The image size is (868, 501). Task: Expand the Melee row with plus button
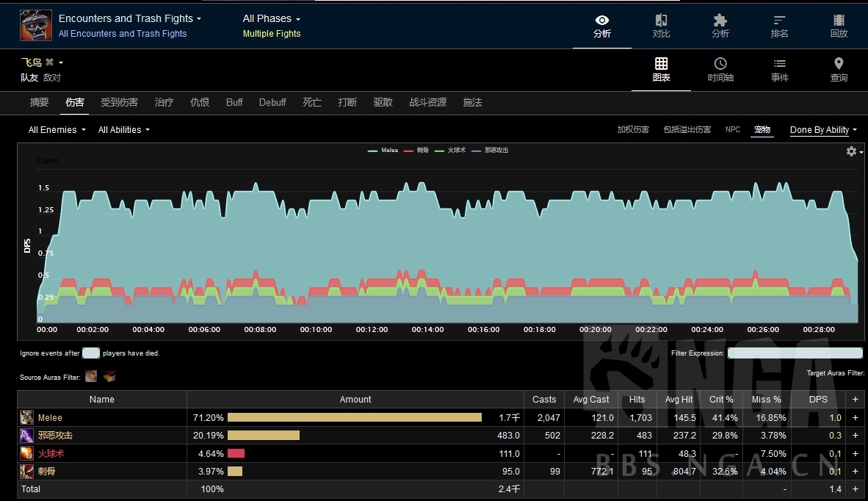[855, 418]
